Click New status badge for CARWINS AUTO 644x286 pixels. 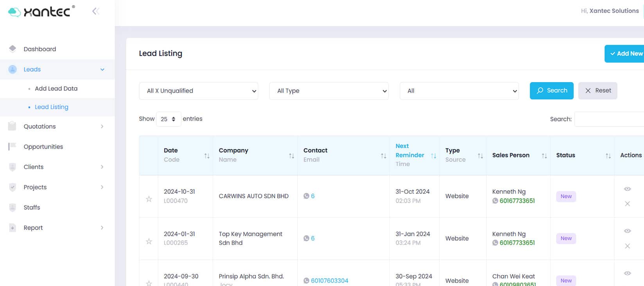tap(566, 196)
